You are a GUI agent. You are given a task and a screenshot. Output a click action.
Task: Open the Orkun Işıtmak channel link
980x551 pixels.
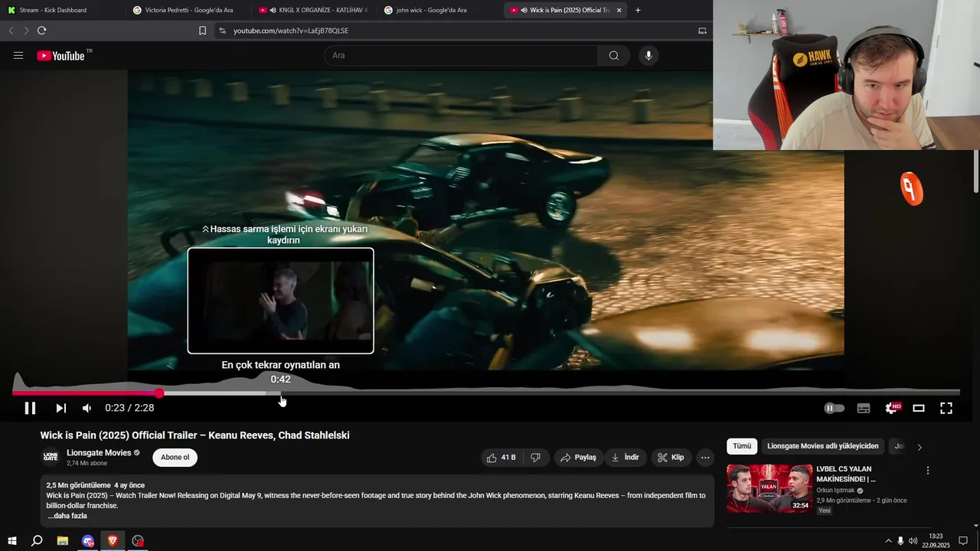[835, 491]
